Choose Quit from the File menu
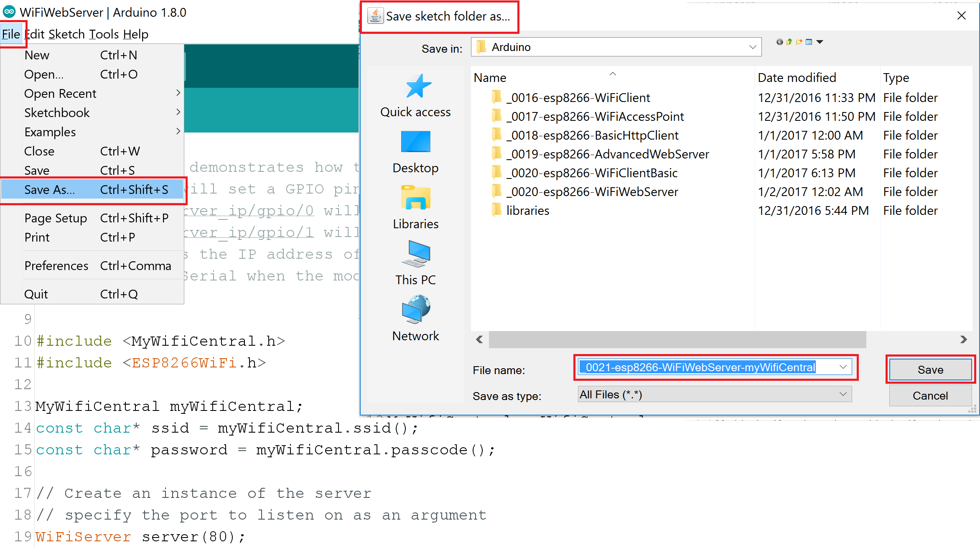 (92, 294)
